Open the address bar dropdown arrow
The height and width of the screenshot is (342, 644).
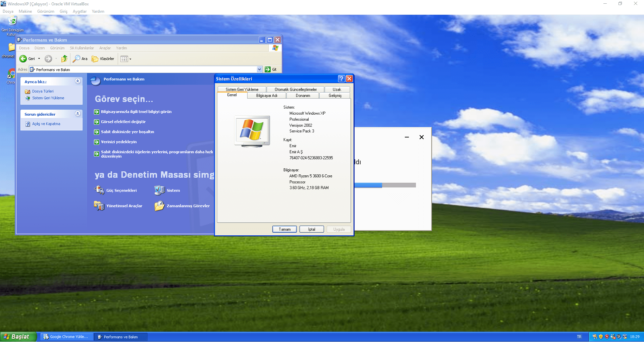click(259, 69)
